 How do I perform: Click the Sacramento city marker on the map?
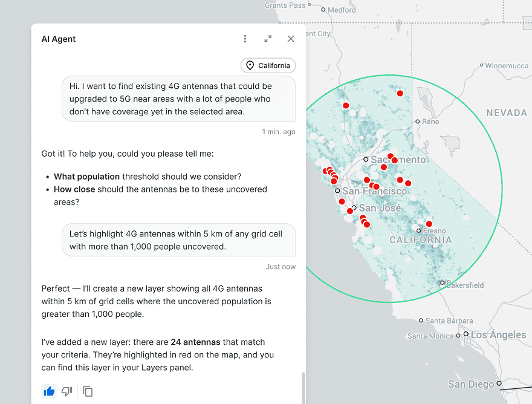[366, 159]
